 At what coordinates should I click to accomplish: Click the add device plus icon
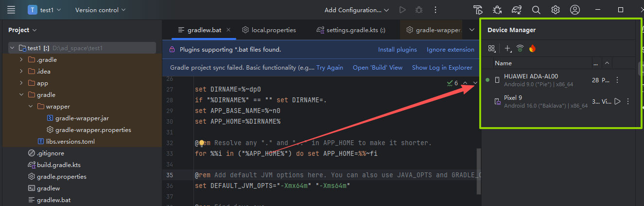508,48
